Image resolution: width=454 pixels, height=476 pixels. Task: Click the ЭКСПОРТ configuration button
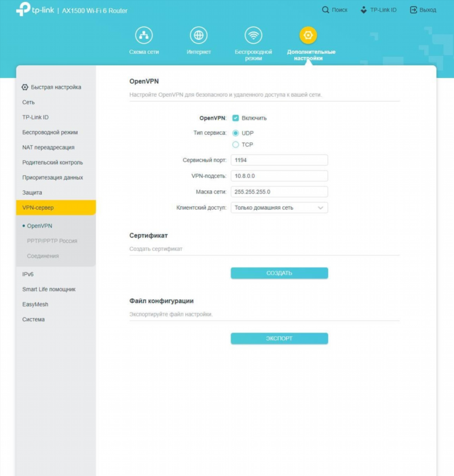(279, 338)
